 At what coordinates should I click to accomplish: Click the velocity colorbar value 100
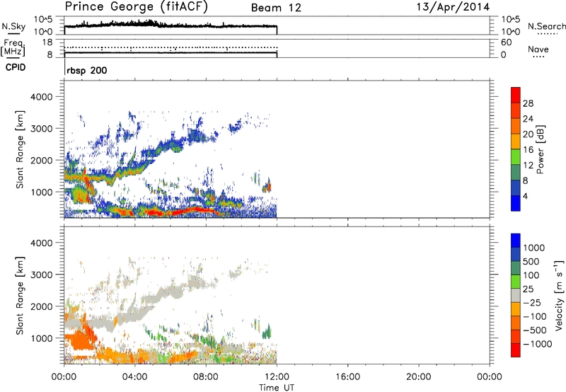tap(531, 275)
